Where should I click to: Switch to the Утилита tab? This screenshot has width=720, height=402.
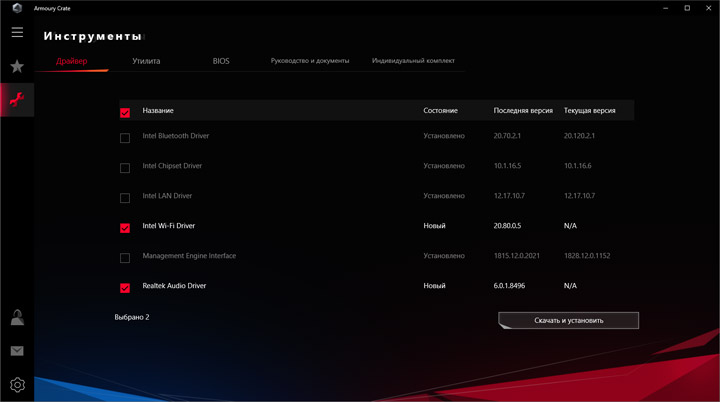pos(146,61)
